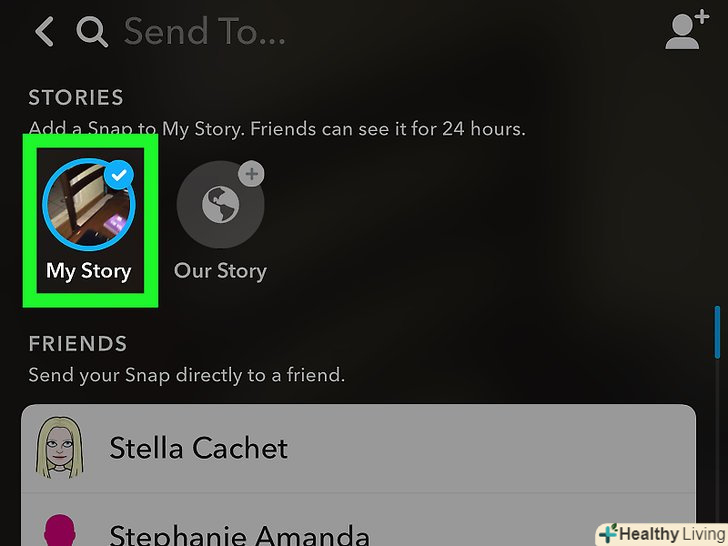Uncheck the blue checkmark on My Story
This screenshot has width=728, height=546.
pos(119,175)
